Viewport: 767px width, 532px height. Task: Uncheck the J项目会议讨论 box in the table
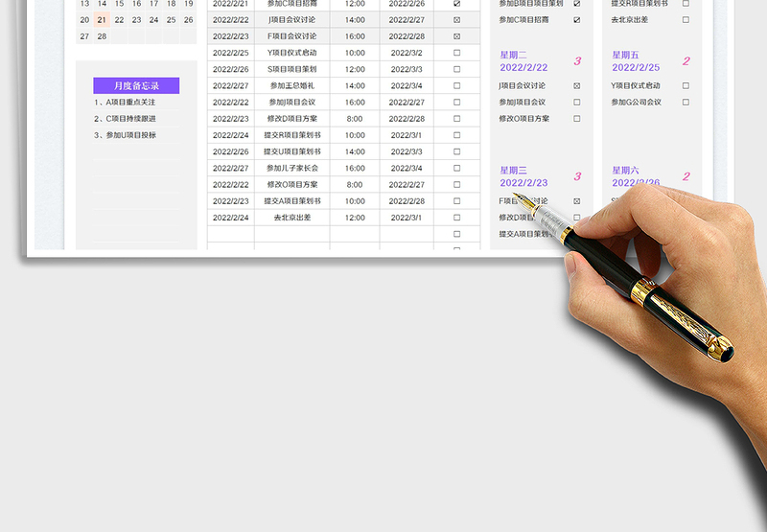[x=457, y=20]
